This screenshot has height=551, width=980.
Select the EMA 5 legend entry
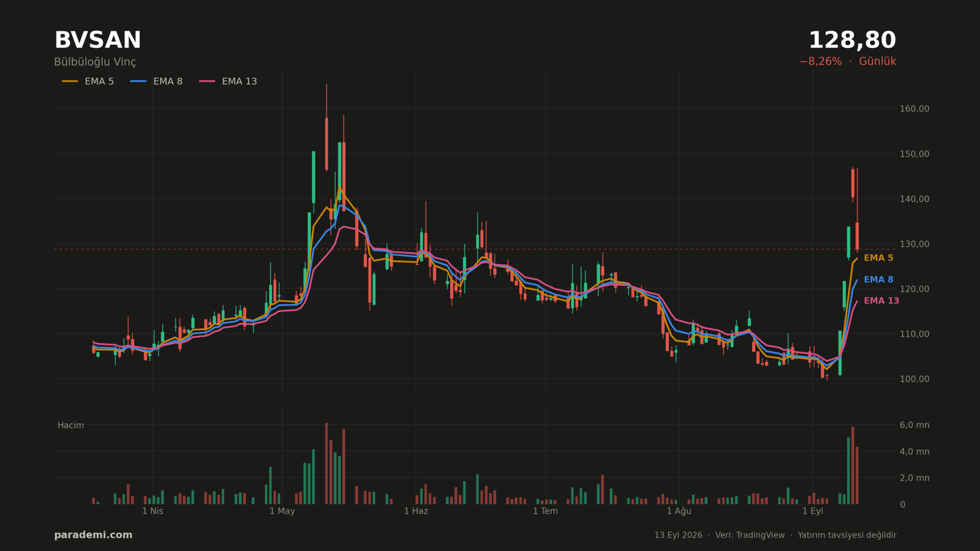(x=88, y=81)
